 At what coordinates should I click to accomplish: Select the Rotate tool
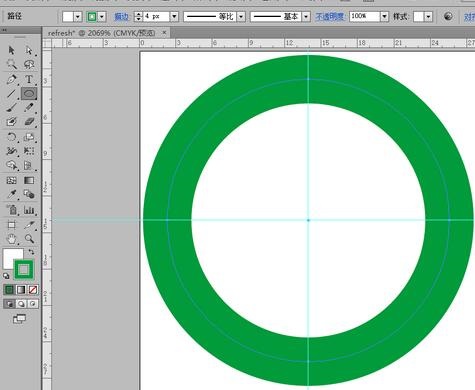[x=11, y=137]
